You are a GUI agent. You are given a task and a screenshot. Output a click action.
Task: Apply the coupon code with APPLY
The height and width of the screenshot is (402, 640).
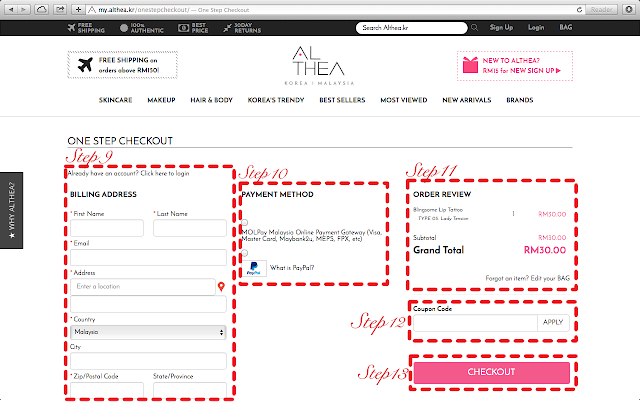click(x=553, y=322)
